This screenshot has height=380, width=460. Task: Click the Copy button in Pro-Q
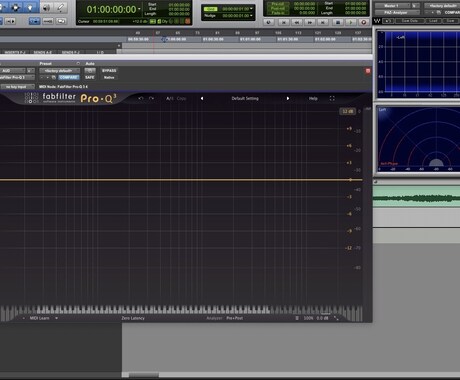[x=181, y=99]
